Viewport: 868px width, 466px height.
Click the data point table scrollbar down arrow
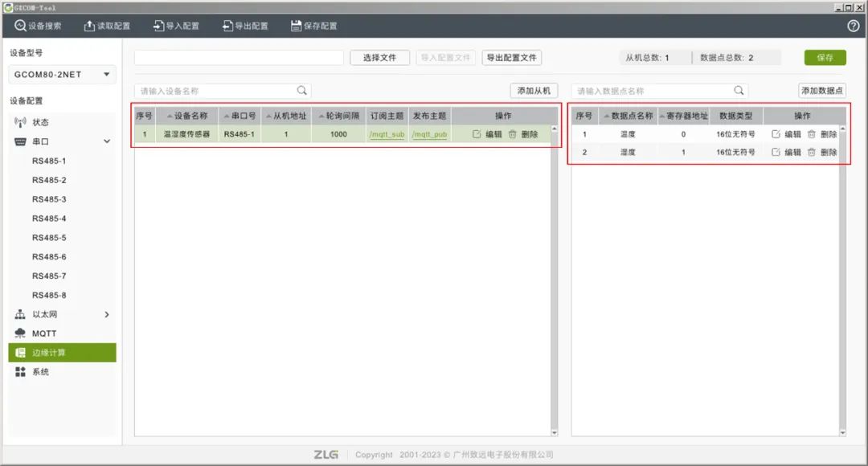click(x=842, y=432)
